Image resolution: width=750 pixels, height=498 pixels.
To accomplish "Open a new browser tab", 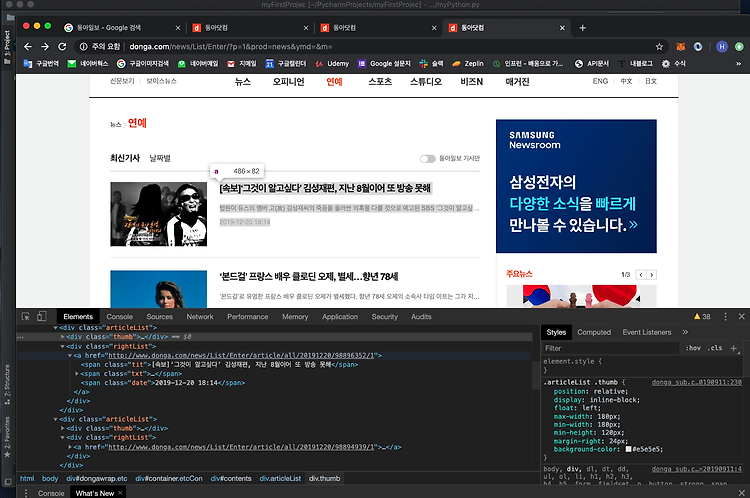I will 582,28.
